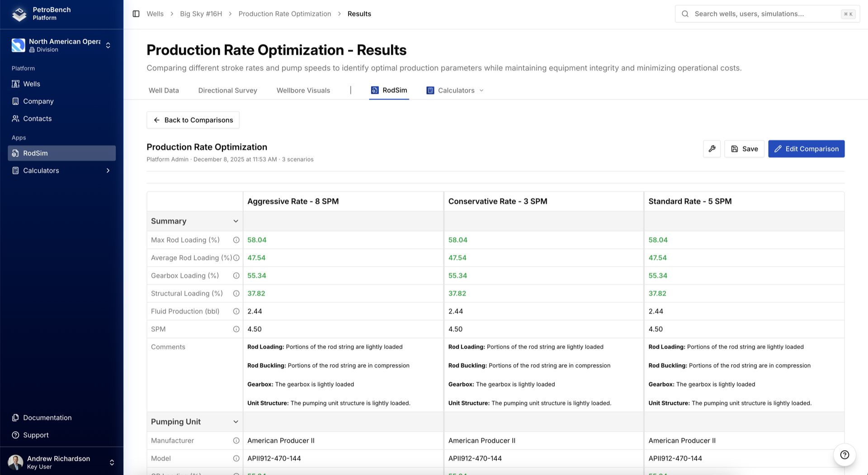Image resolution: width=868 pixels, height=475 pixels.
Task: Expand the Calculators sidebar entry
Action: (x=108, y=170)
